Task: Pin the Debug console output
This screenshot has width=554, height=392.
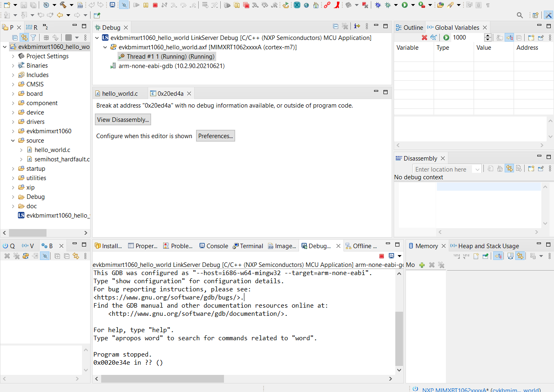Action: [x=392, y=256]
